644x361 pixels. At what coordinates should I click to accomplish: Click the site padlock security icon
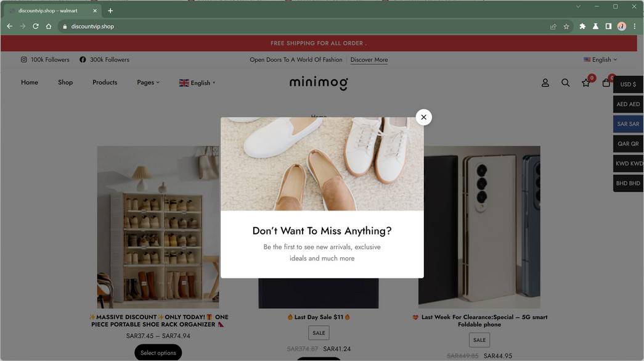point(65,27)
